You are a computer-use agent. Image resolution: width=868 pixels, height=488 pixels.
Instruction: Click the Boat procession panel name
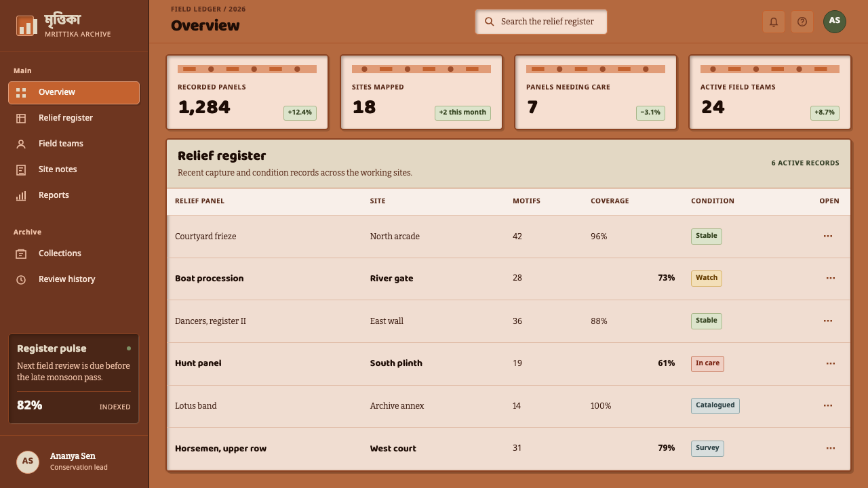[x=210, y=279]
